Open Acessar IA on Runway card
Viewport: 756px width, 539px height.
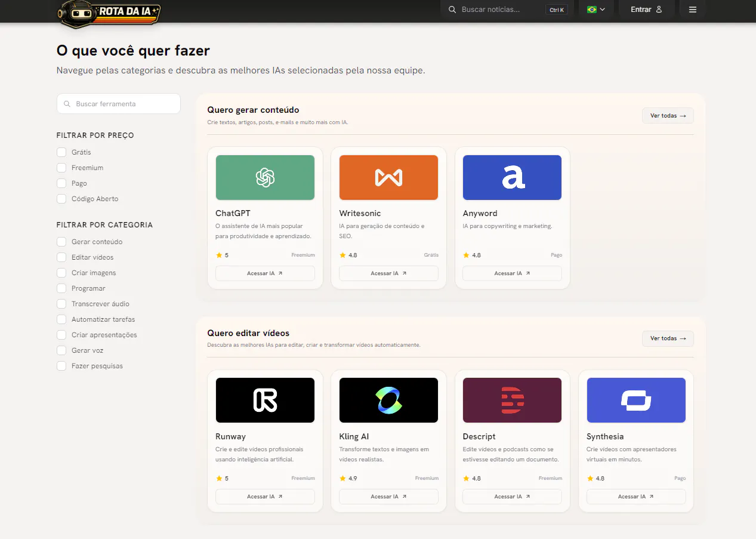pos(265,497)
